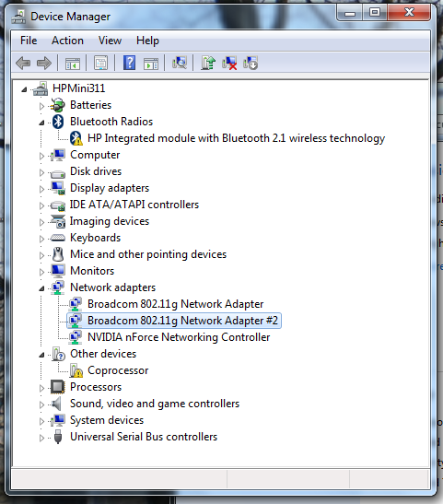Select the HPMini311 computer name
Screen dimensions: 443x504
pos(78,88)
